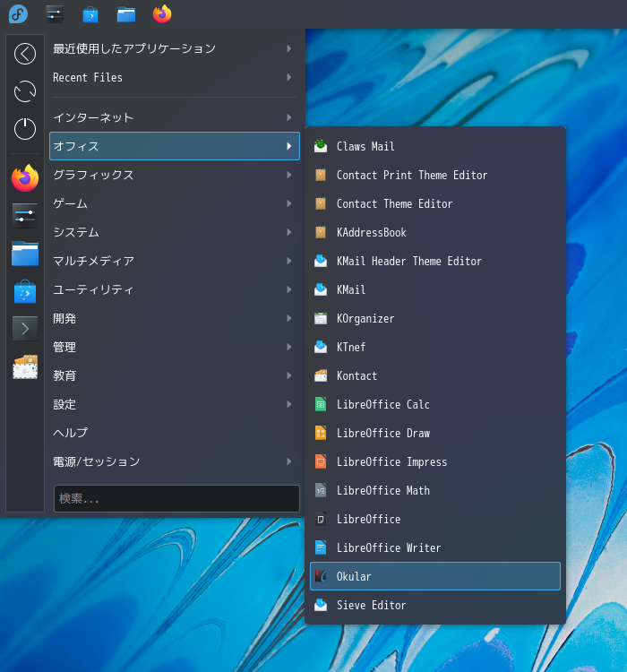Screen dimensions: 627x672
Task: Open the settings sliders icon in the favorites sidebar
Action: point(25,215)
